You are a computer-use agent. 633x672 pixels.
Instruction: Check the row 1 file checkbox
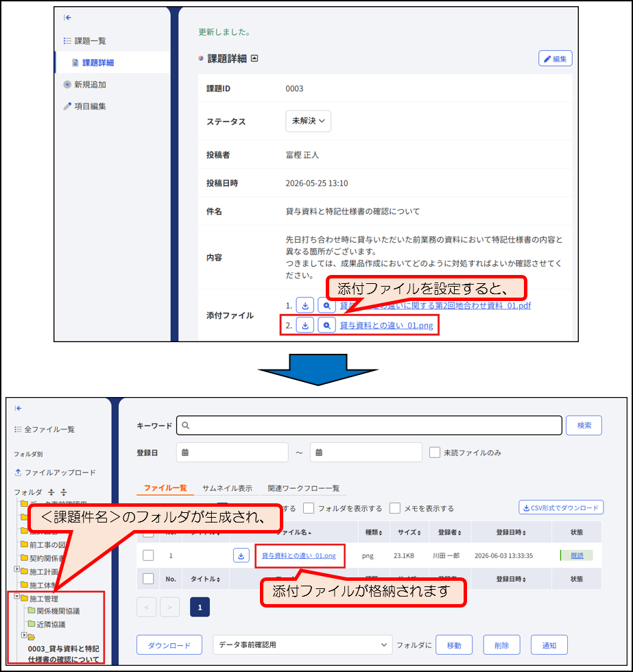[148, 555]
